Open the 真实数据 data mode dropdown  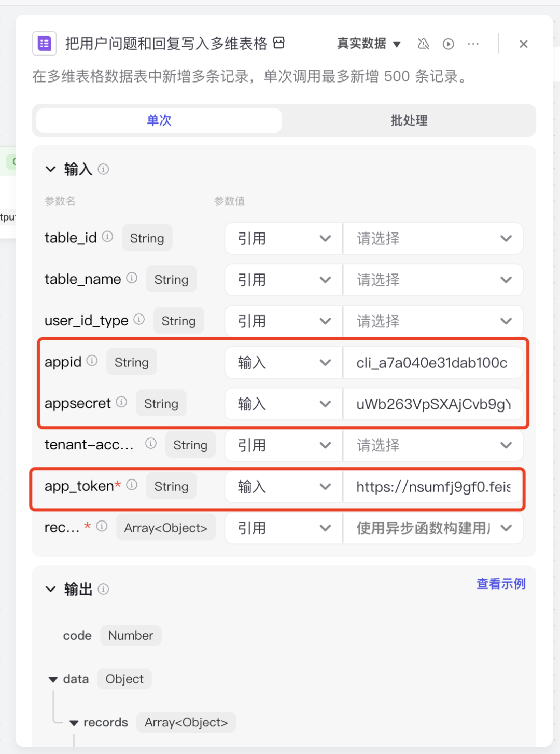[x=369, y=44]
